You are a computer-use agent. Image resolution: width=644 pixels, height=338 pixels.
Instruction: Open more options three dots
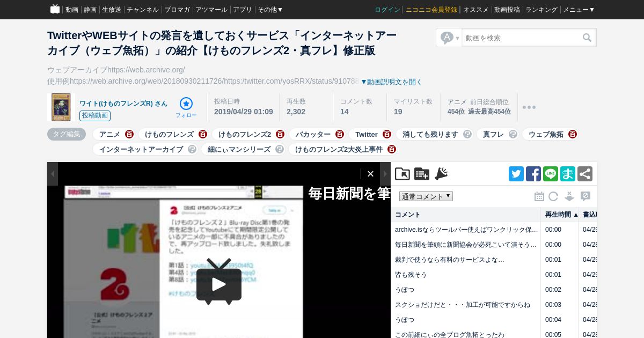point(529,107)
